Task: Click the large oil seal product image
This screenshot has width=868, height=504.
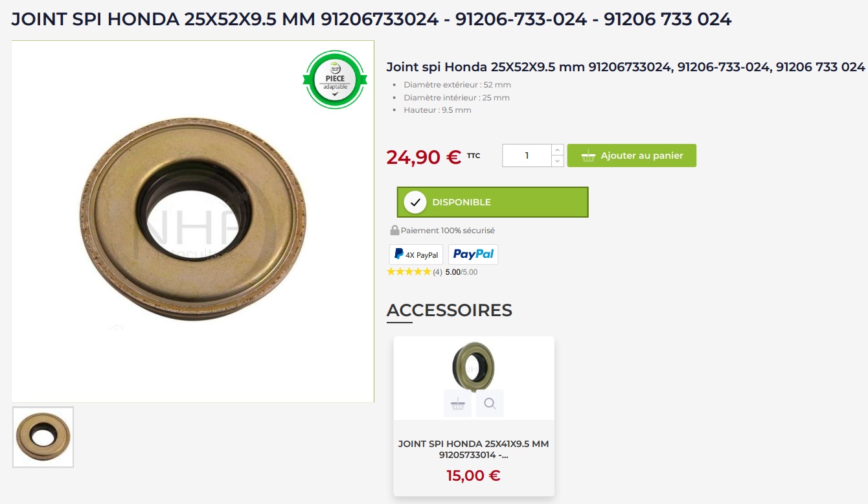Action: (193, 222)
